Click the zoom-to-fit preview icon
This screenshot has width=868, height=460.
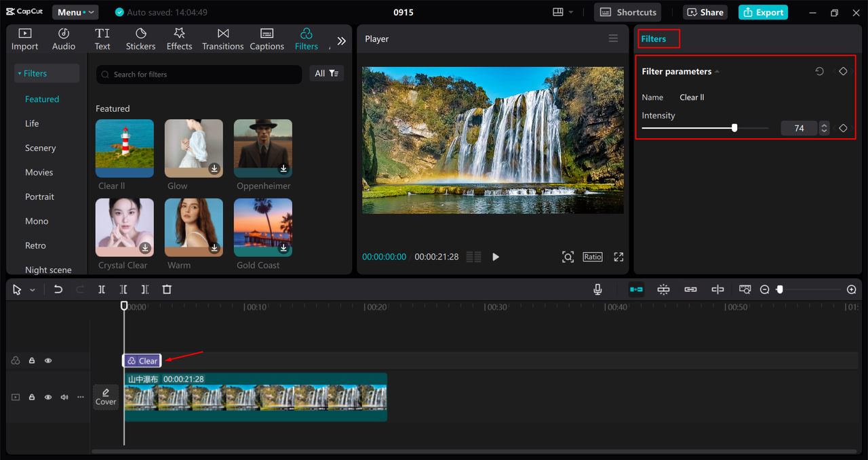point(568,257)
